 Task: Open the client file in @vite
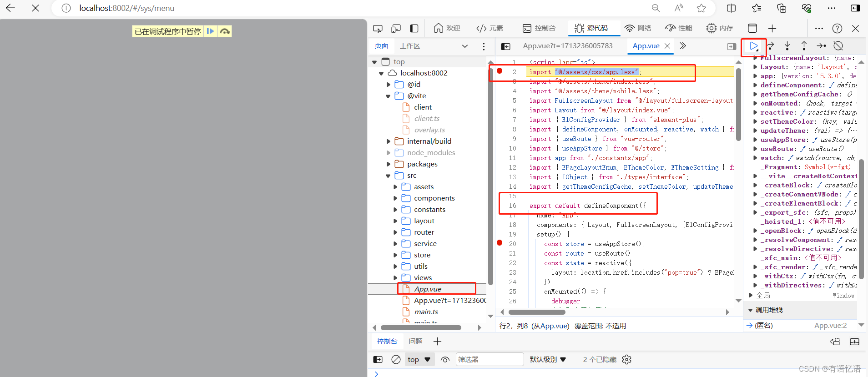(x=423, y=107)
